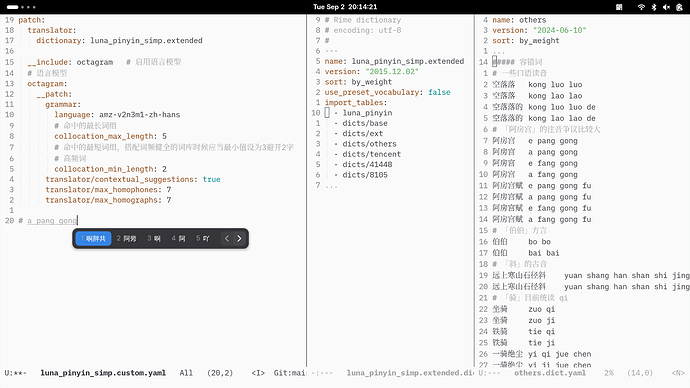
Task: Click the '- dicts/41448' entry
Action: click(363, 165)
